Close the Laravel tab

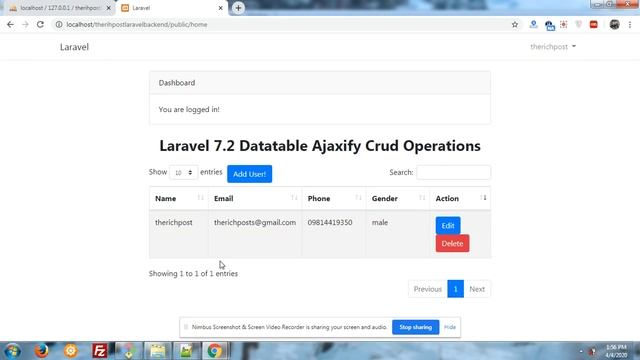coord(220,8)
